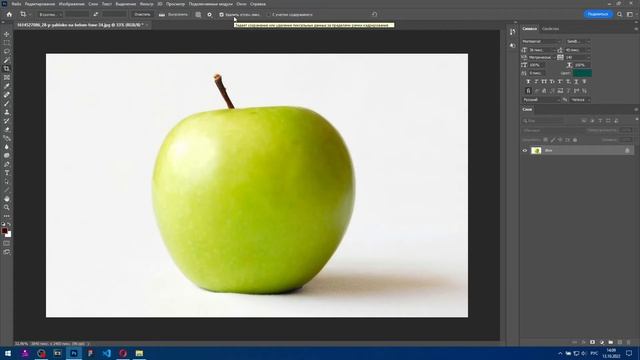Select the Brush tool

coord(7,103)
